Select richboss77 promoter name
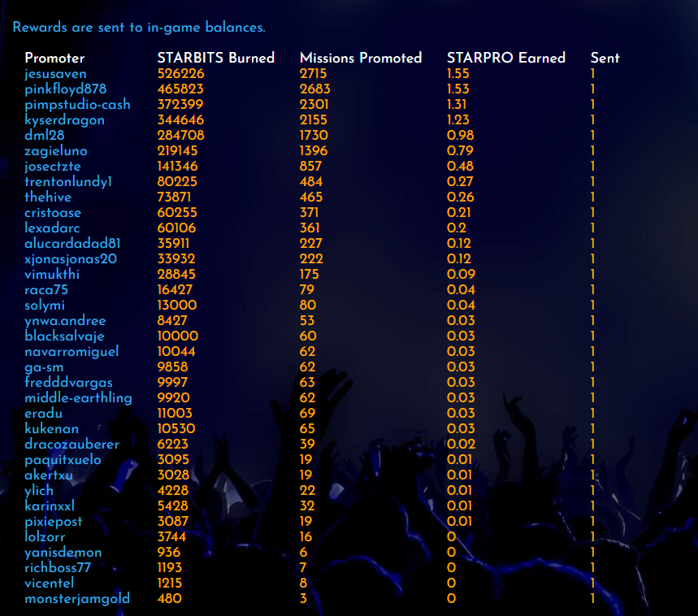This screenshot has width=698, height=616. (58, 568)
